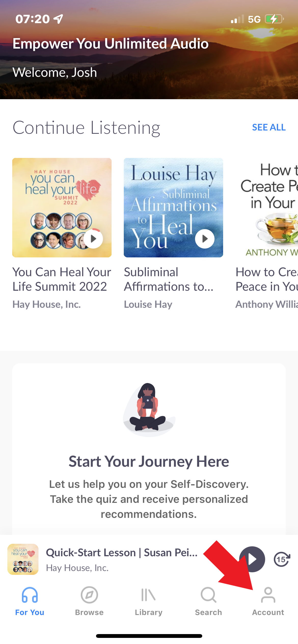Tap the battery charging status icon

pyautogui.click(x=274, y=19)
